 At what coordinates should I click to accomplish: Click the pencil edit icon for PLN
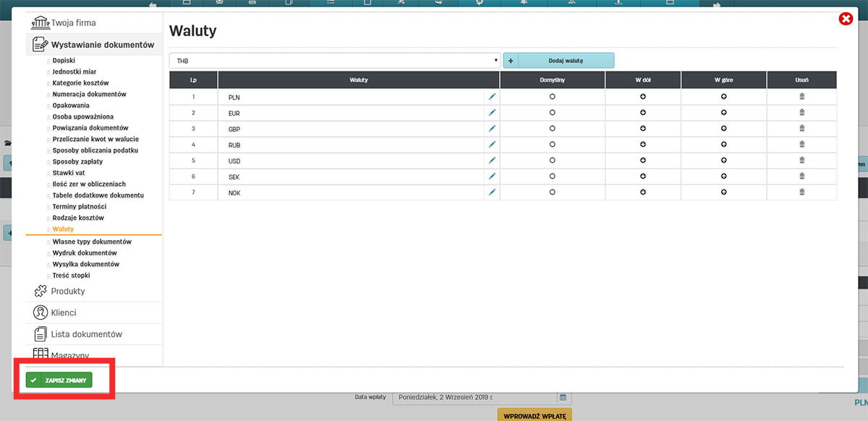[492, 96]
